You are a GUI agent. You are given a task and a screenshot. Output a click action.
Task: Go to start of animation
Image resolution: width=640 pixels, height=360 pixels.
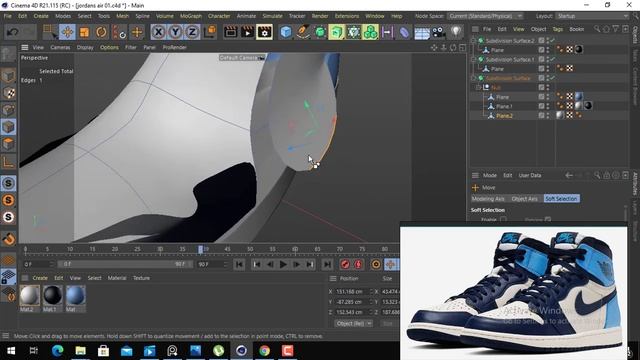pos(239,264)
